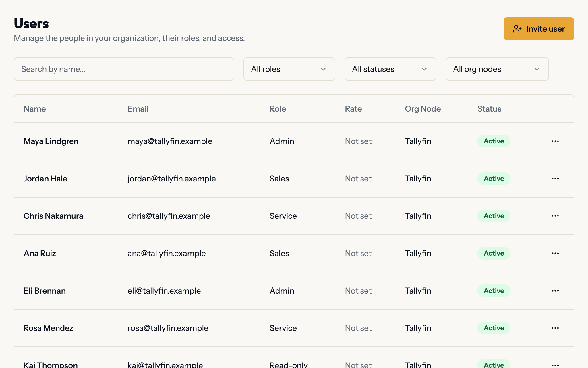Open actions menu for Jordan Hale
Viewport: 588px width, 368px height.
coord(555,179)
